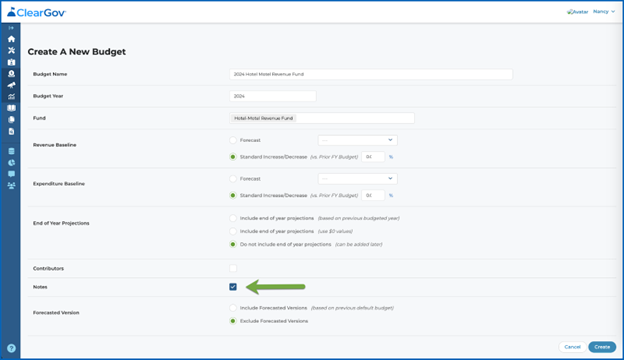Click the ClearGov logo
624x360 pixels.
(x=37, y=12)
